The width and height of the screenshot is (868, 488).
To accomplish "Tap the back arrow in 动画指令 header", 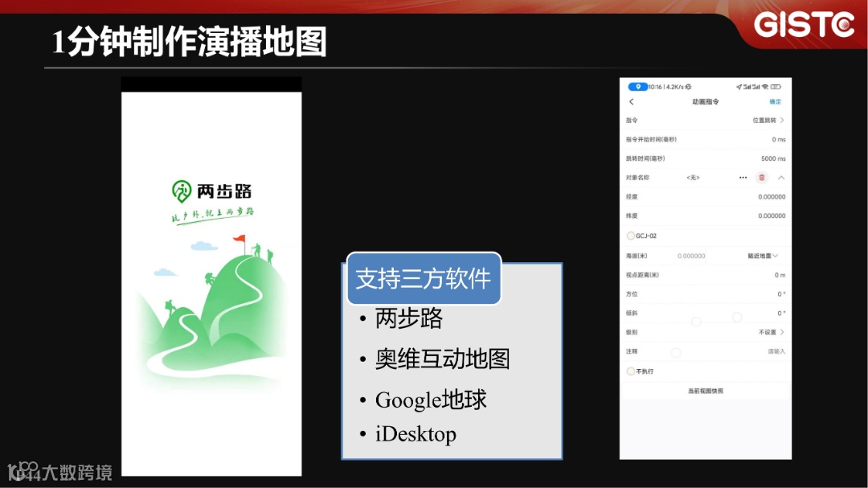I will tap(631, 102).
